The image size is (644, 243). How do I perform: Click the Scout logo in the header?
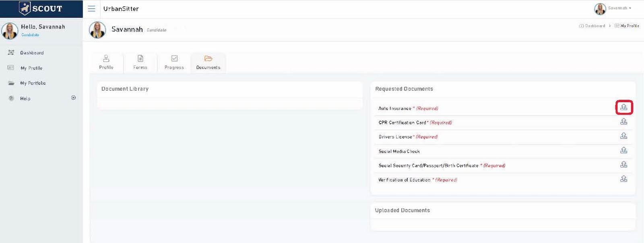41,8
